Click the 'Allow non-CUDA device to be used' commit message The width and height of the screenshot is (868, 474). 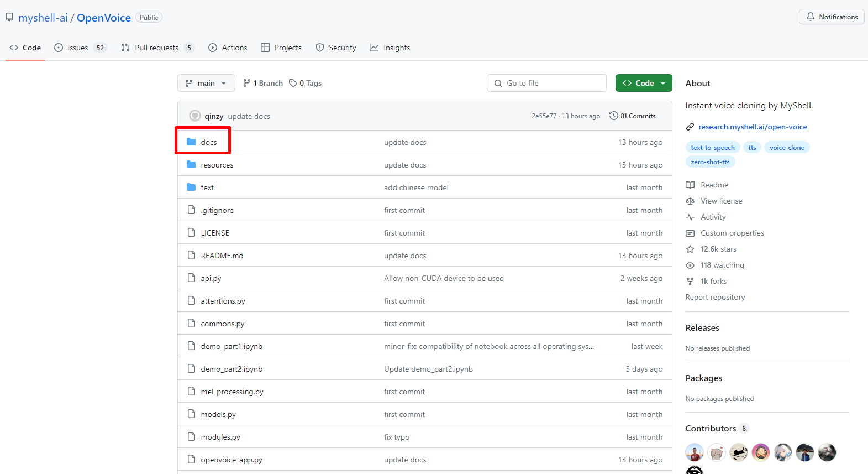(x=444, y=278)
